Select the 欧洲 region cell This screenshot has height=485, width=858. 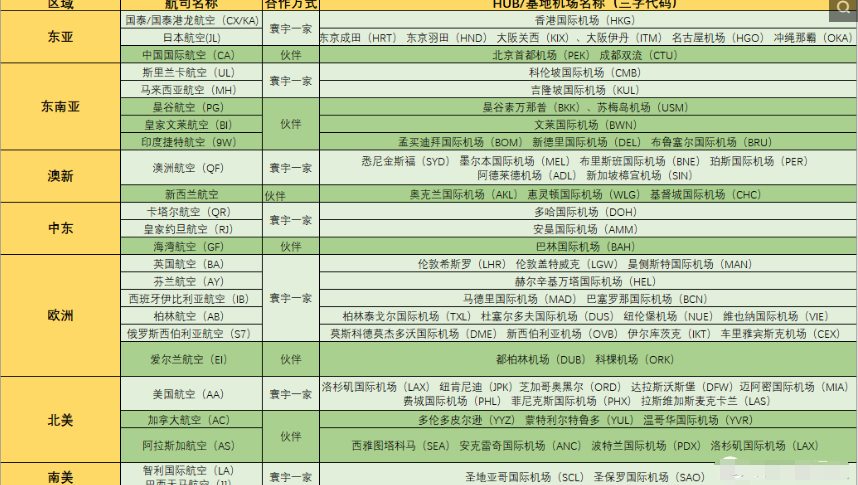(60, 315)
